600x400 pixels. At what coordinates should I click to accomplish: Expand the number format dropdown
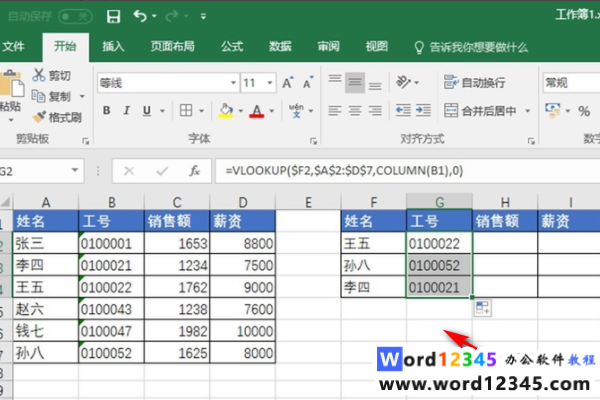pyautogui.click(x=570, y=83)
